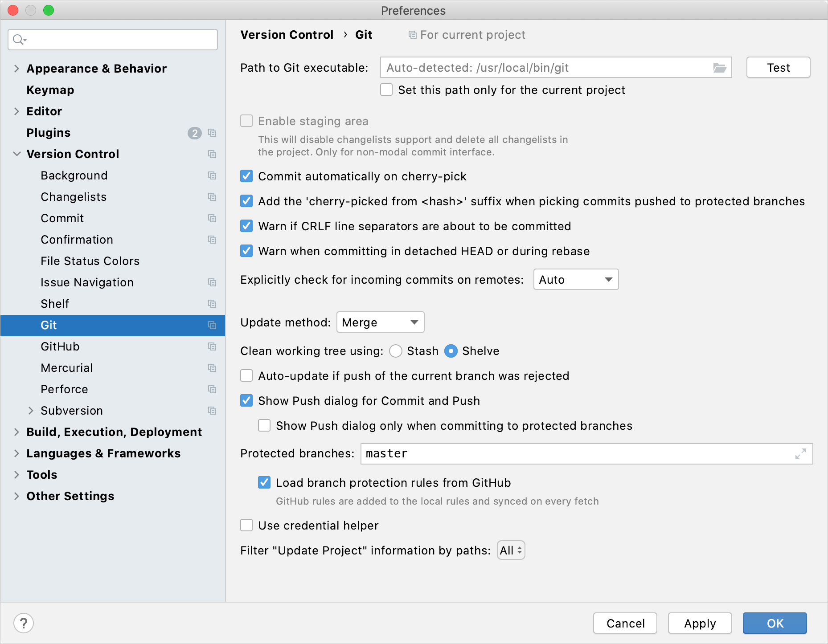This screenshot has height=644, width=828.
Task: Click project-level icon next to Version Control
Action: 212,154
